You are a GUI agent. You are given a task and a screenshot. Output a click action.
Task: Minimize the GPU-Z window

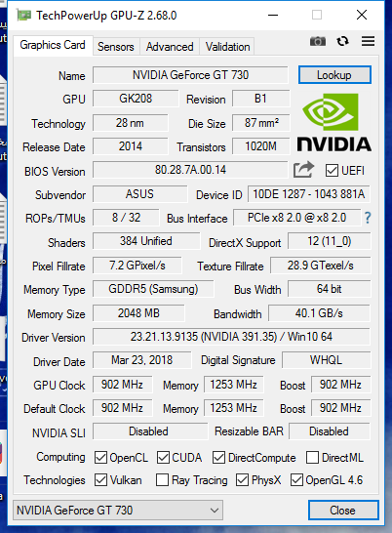point(273,15)
